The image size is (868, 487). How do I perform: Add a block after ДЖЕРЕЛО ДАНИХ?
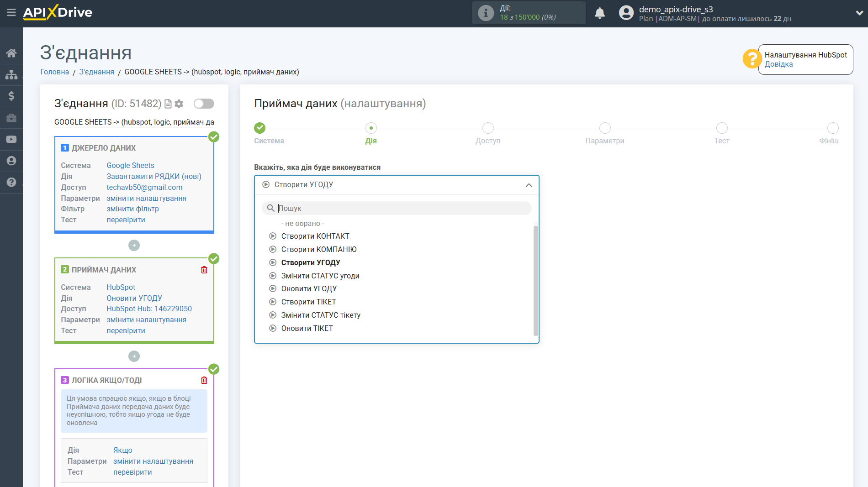(134, 246)
